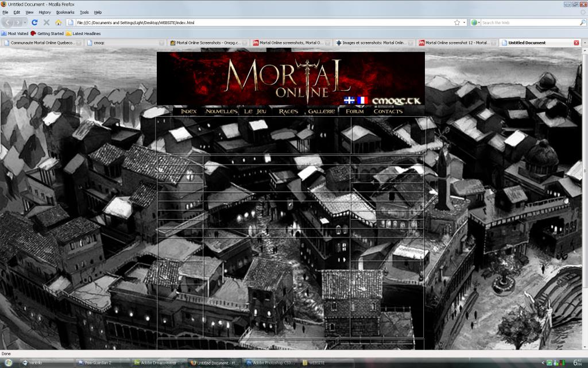Switch to the Communaute Mortal Online Quebeco tab
Screen dimensions: 588x368
point(42,43)
